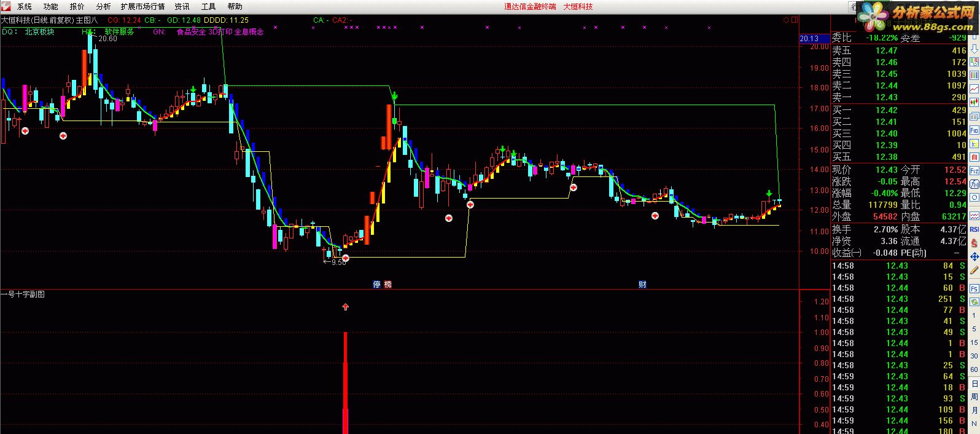Screen dimensions: 980x434
Task: Open the 功能 menu
Action: (x=51, y=7)
